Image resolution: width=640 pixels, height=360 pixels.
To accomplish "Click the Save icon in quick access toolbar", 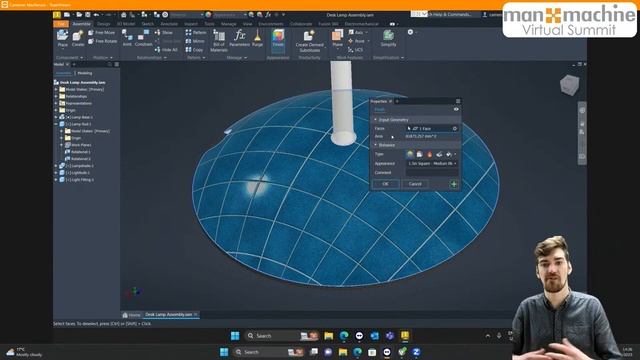I will pos(87,15).
